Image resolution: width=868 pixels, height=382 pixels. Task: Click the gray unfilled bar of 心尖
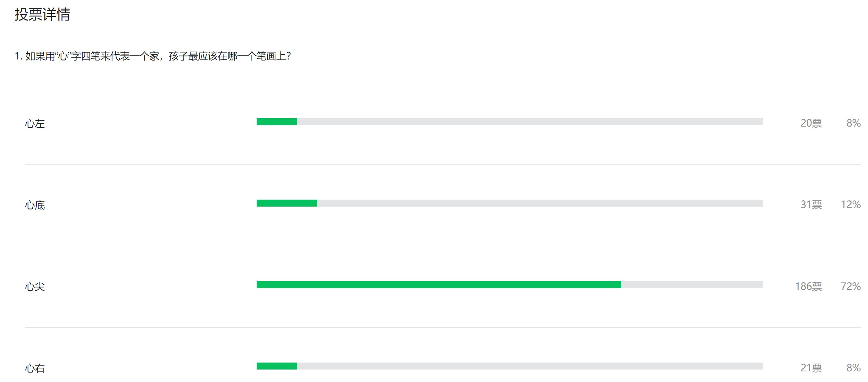coord(692,285)
